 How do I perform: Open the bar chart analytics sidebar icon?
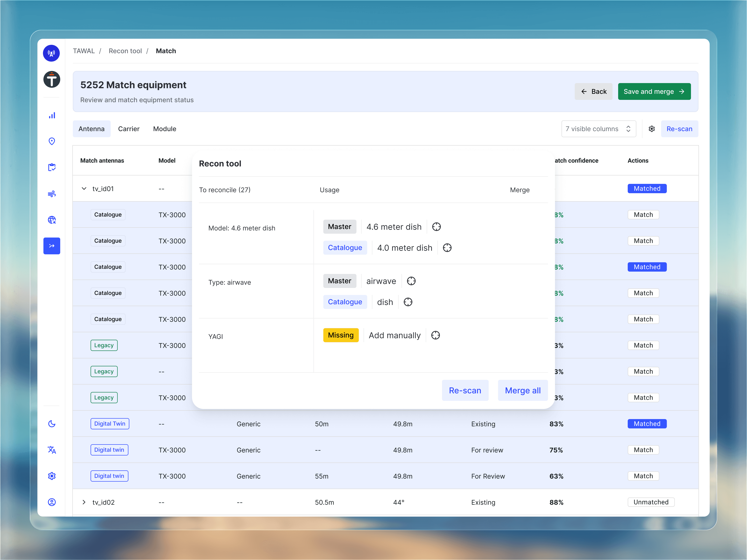(x=52, y=115)
